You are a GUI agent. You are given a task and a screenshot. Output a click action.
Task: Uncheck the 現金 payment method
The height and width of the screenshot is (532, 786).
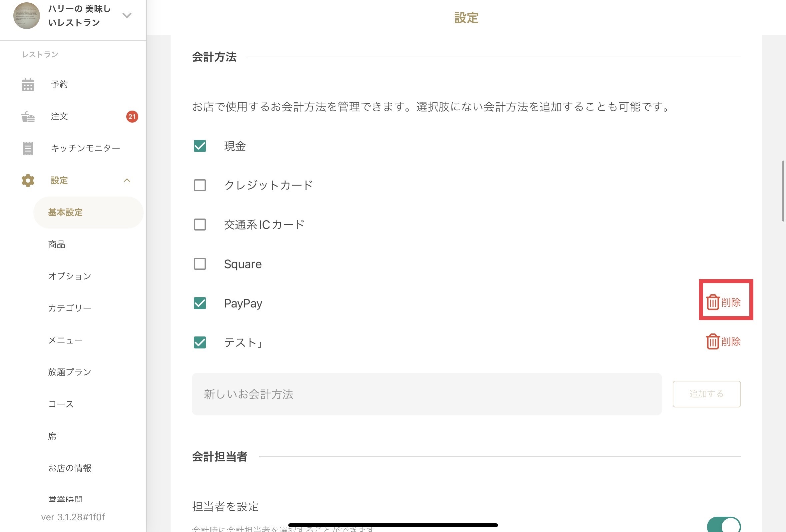pyautogui.click(x=200, y=146)
